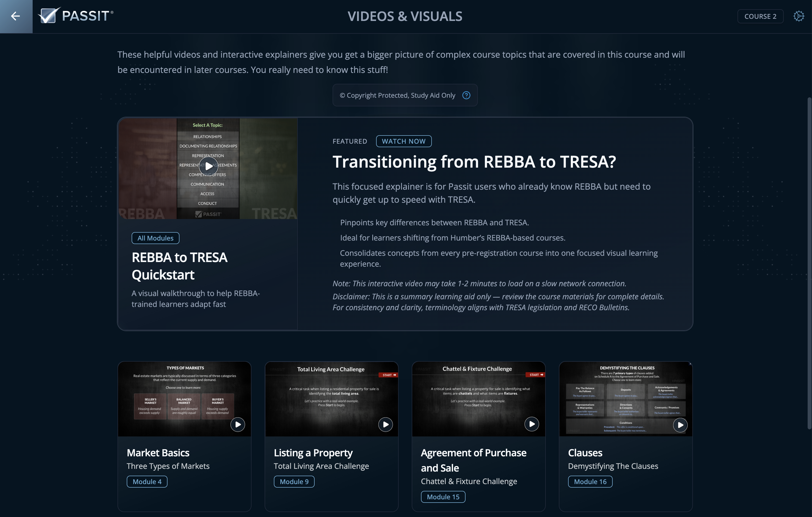This screenshot has height=517, width=812.
Task: Click the back arrow icon
Action: click(16, 16)
